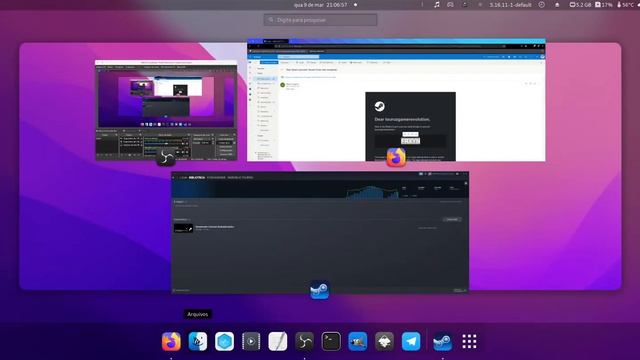The image size is (640, 360).
Task: Open Telegram from the dock
Action: point(411,341)
